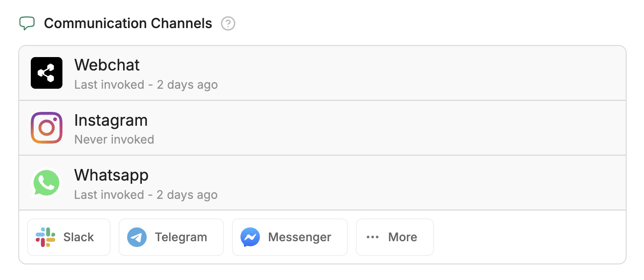Image resolution: width=644 pixels, height=280 pixels.
Task: Add the Messenger channel
Action: pos(289,237)
